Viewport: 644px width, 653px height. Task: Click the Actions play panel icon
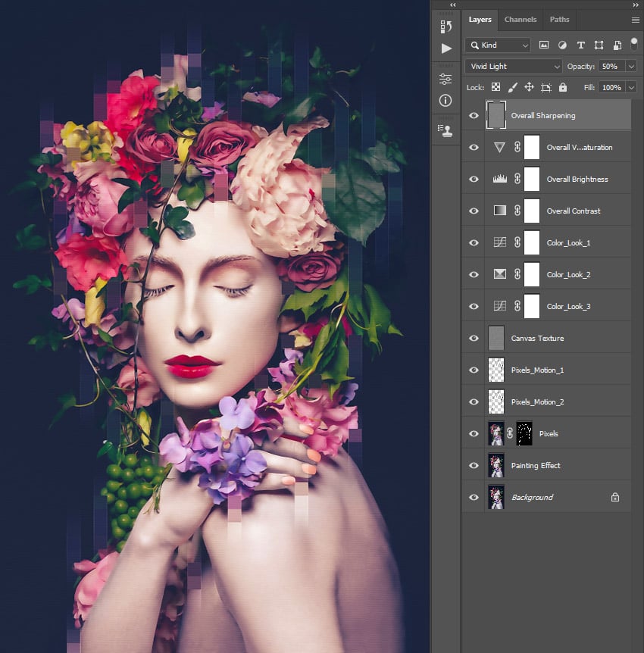(x=445, y=47)
